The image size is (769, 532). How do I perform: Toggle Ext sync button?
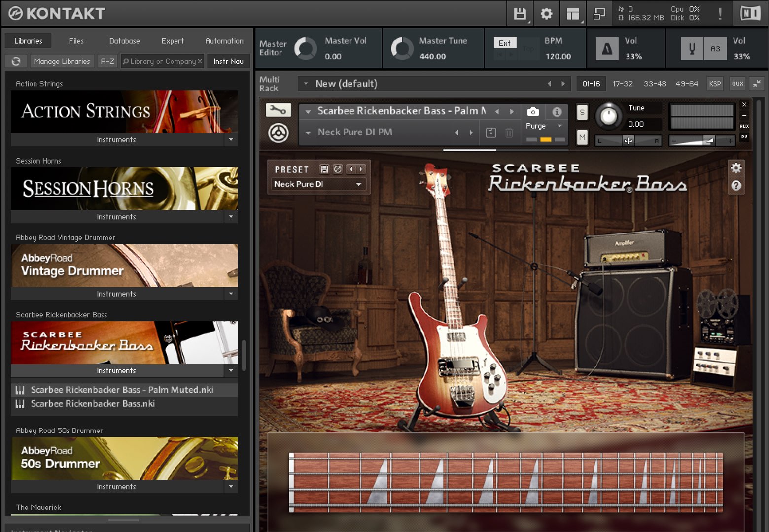coord(505,43)
